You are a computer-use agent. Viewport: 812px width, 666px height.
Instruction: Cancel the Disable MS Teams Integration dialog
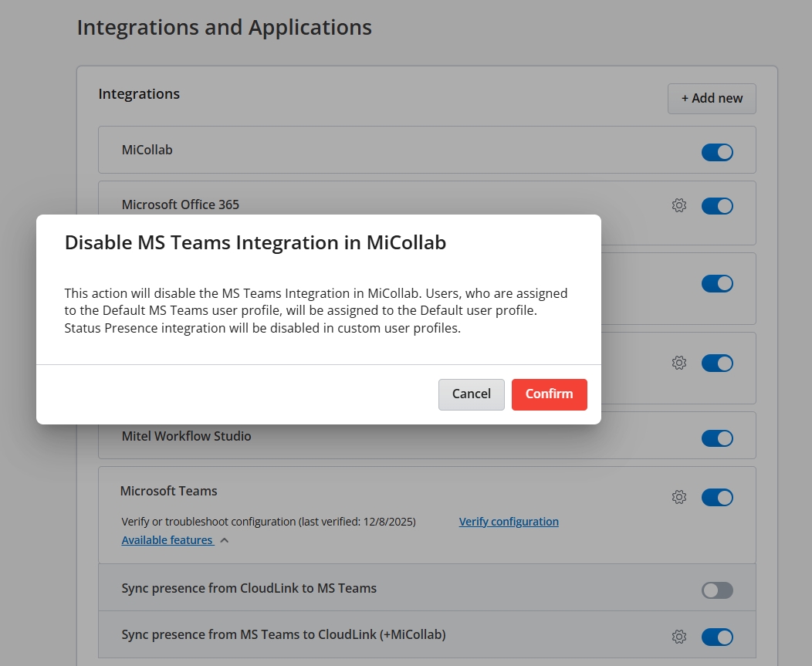(x=471, y=394)
